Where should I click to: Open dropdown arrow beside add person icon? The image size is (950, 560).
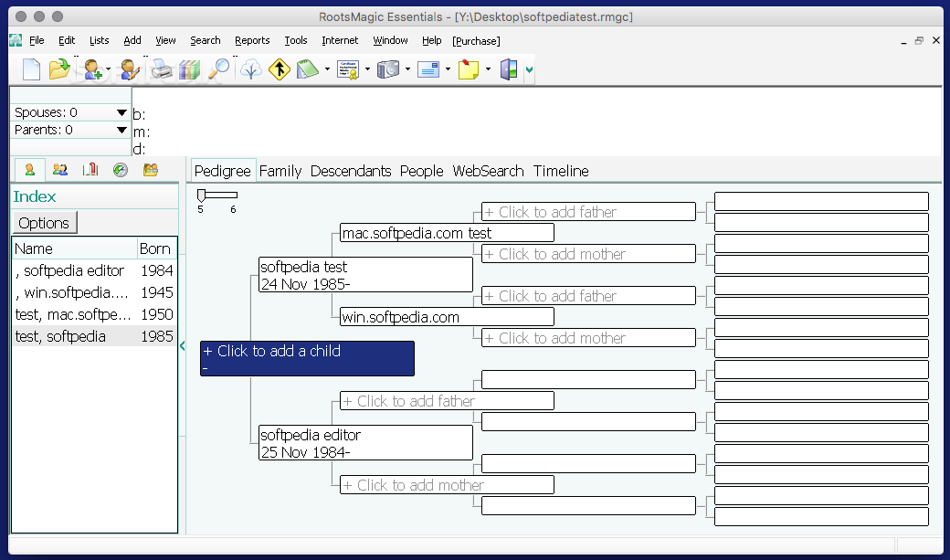[x=109, y=69]
